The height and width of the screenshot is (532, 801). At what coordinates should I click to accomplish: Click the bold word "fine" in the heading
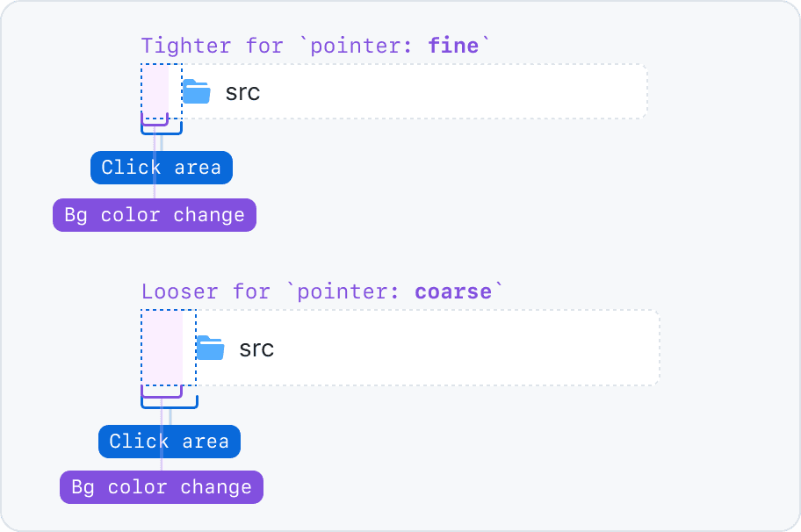coord(453,45)
